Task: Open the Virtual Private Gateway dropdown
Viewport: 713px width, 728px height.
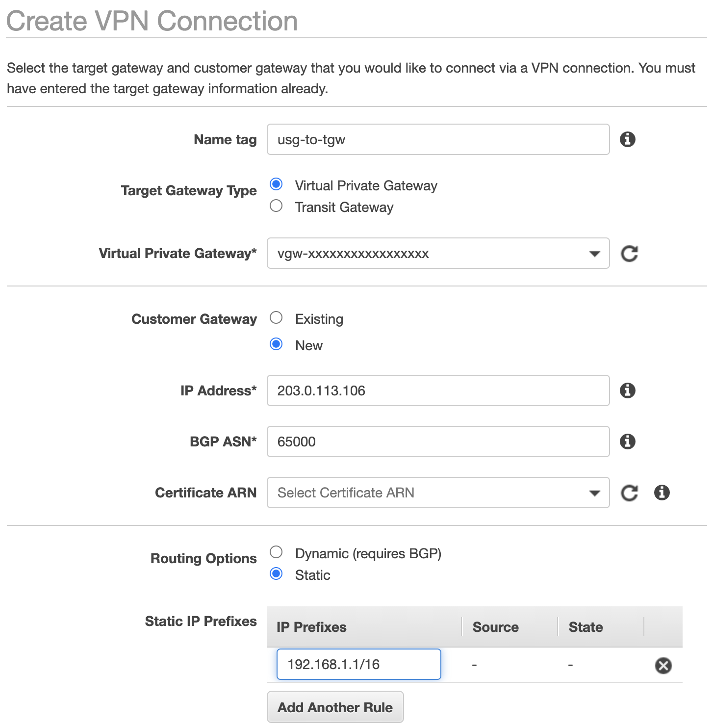Action: 438,253
